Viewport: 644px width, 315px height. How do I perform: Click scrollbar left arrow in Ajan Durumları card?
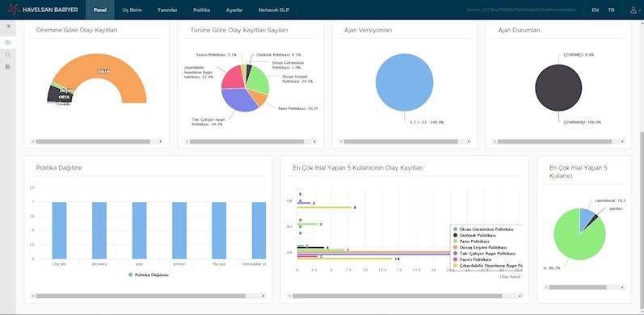[x=495, y=141]
